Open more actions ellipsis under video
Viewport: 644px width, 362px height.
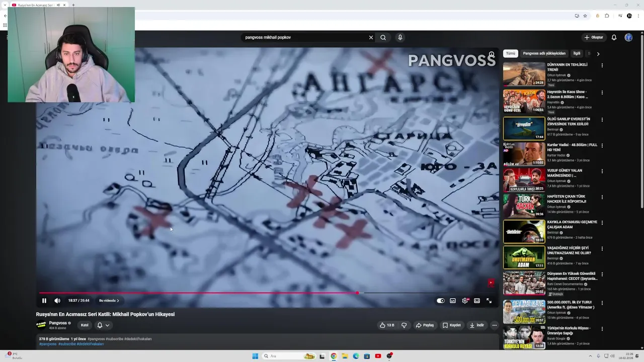click(494, 325)
